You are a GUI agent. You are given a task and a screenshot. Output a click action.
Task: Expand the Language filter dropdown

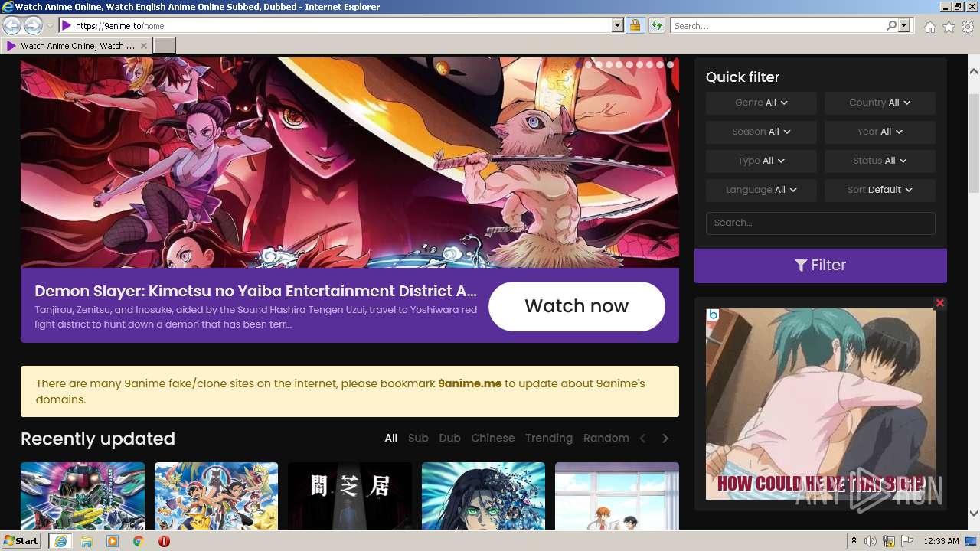point(761,190)
